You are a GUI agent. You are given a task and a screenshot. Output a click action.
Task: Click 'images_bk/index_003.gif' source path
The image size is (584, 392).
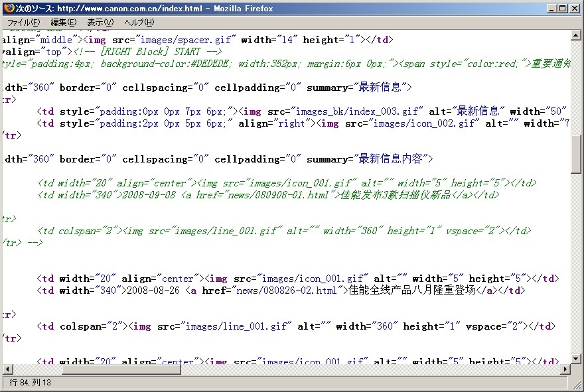[357, 111]
